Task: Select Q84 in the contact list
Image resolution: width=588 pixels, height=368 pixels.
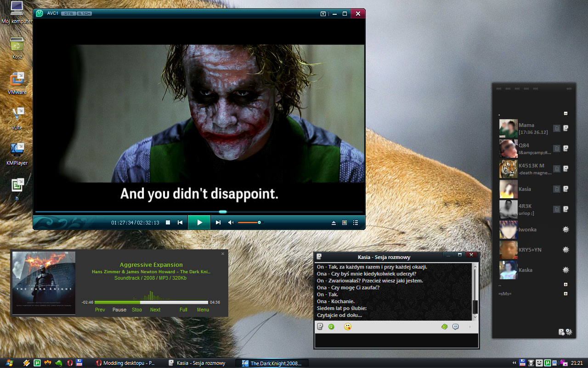Action: (534, 149)
